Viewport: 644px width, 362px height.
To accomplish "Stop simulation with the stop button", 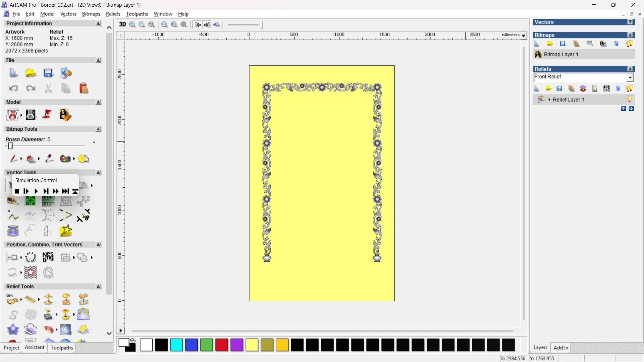I will (17, 191).
